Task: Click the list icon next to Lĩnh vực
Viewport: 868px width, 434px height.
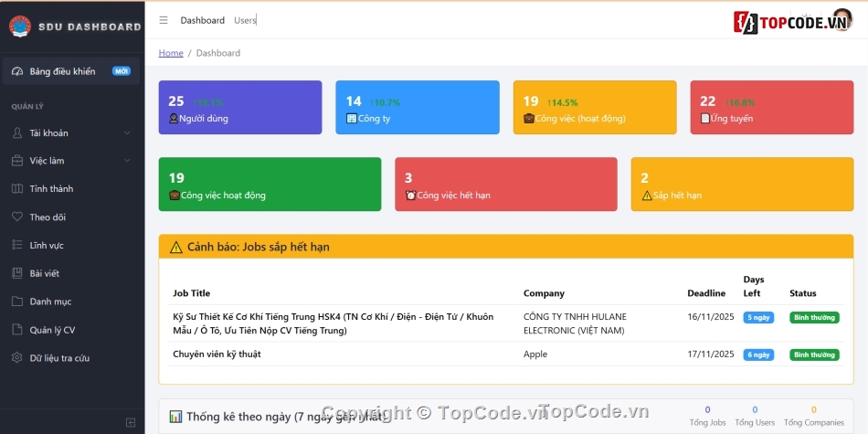Action: click(x=17, y=245)
